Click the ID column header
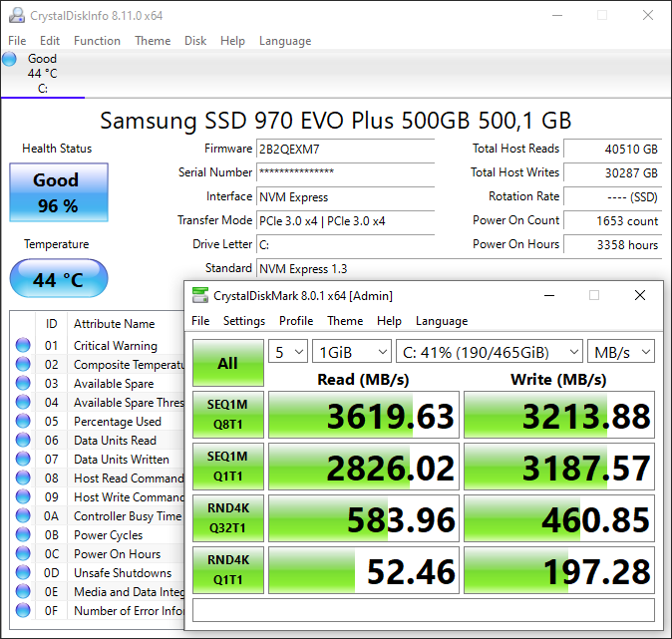 coord(51,324)
